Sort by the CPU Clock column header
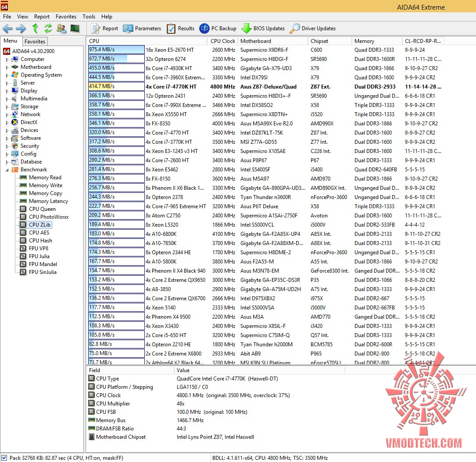This screenshot has height=462, width=476. click(222, 41)
